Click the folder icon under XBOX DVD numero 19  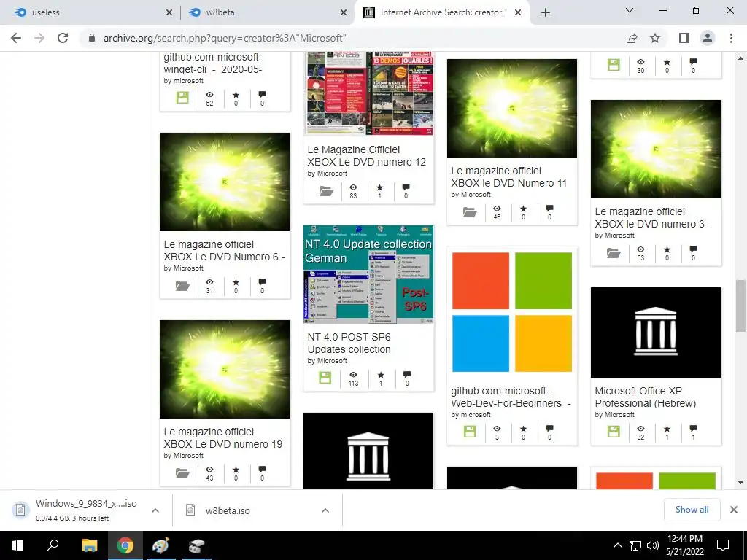coord(182,474)
